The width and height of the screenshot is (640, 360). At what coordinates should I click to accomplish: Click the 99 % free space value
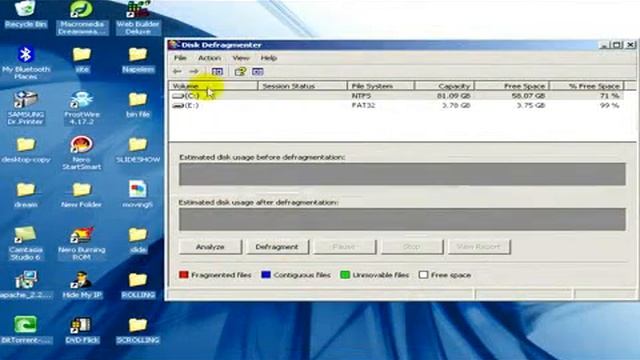610,105
